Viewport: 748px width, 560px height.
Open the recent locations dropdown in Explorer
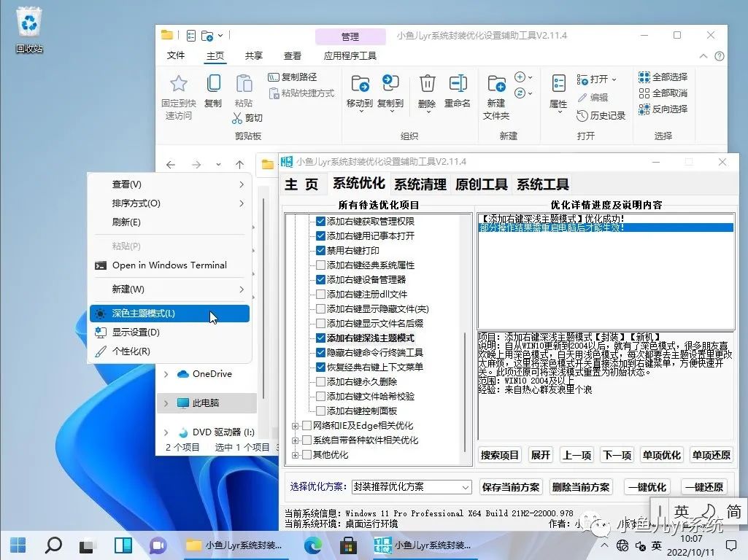click(218, 165)
